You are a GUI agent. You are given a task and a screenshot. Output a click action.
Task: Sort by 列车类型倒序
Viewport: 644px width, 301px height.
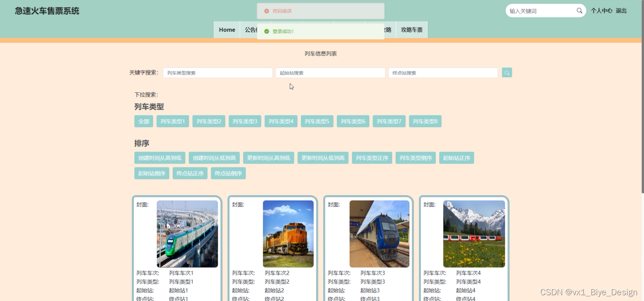point(416,158)
